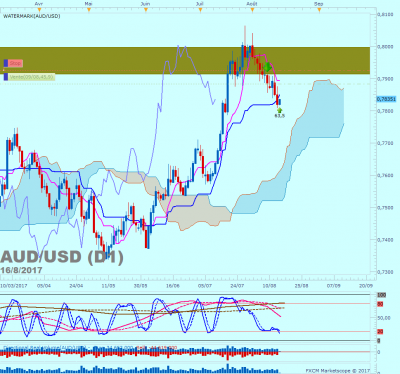Click the 0,7700 price axis label

pyautogui.click(x=385, y=143)
